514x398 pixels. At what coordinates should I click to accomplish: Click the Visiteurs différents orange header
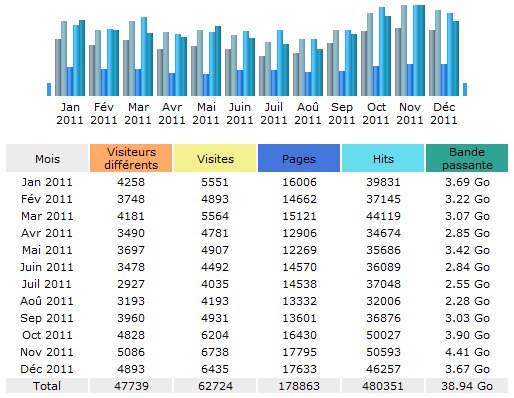tap(131, 158)
